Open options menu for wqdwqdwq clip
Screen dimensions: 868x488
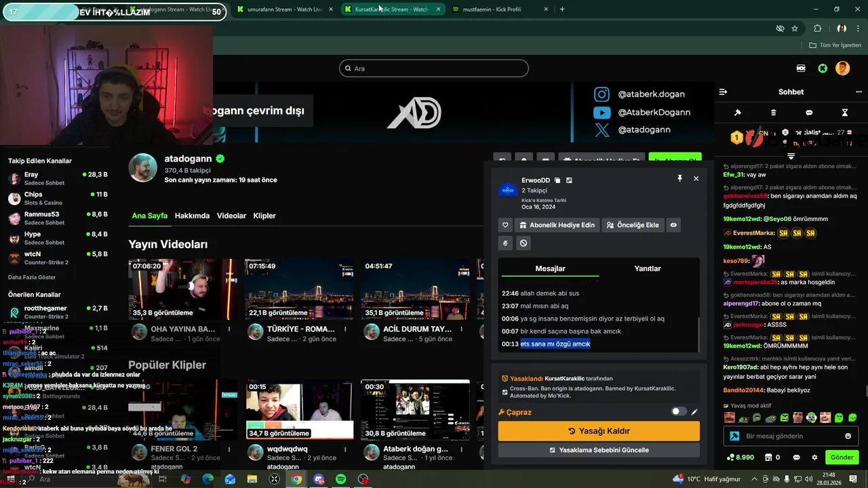[x=345, y=449]
